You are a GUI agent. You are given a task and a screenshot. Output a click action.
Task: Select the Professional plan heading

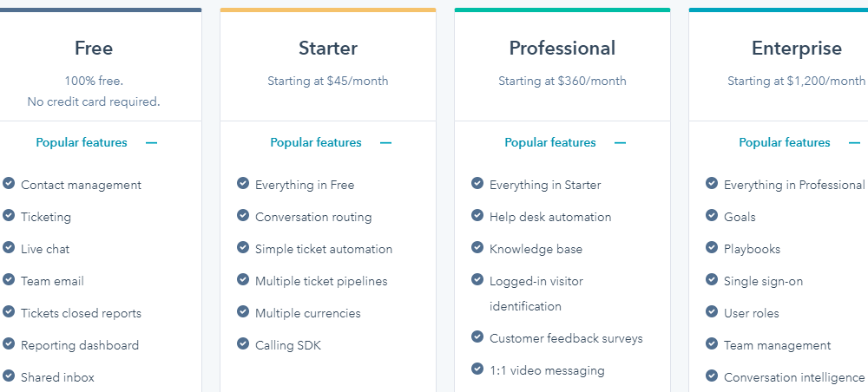[562, 49]
